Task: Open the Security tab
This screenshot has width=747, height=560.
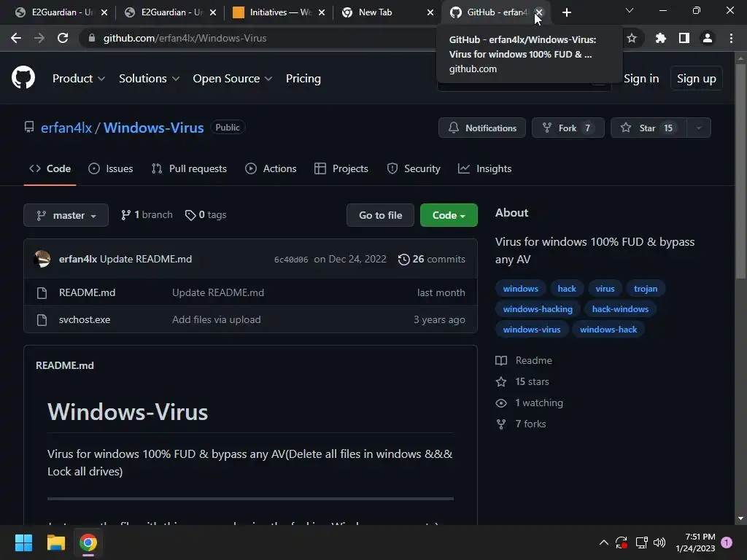Action: click(x=414, y=168)
